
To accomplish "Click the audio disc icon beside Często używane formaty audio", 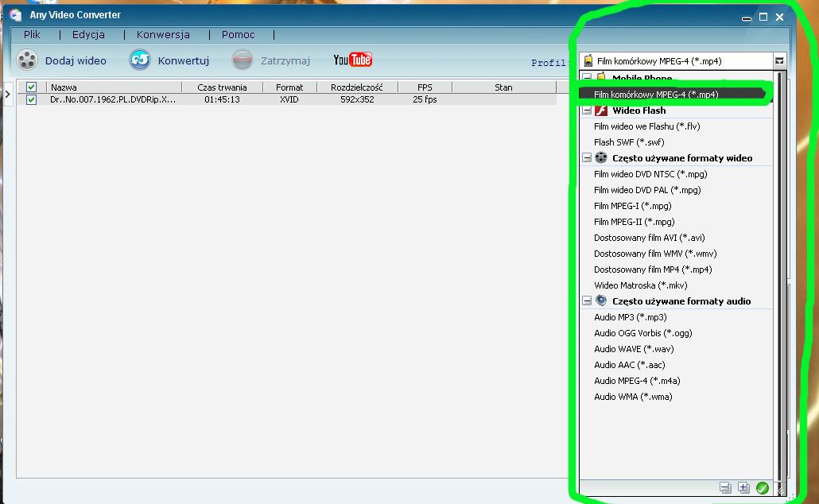I will (x=601, y=300).
